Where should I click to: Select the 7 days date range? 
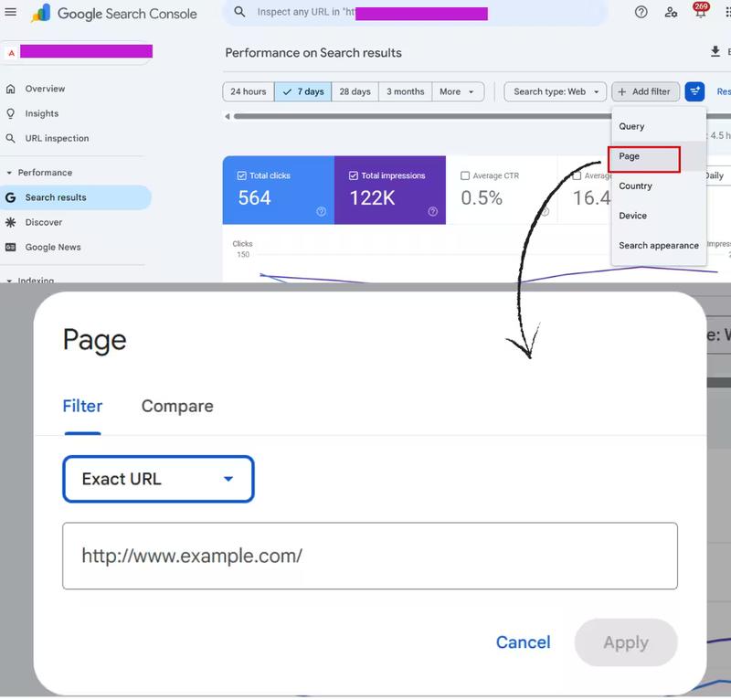[302, 91]
